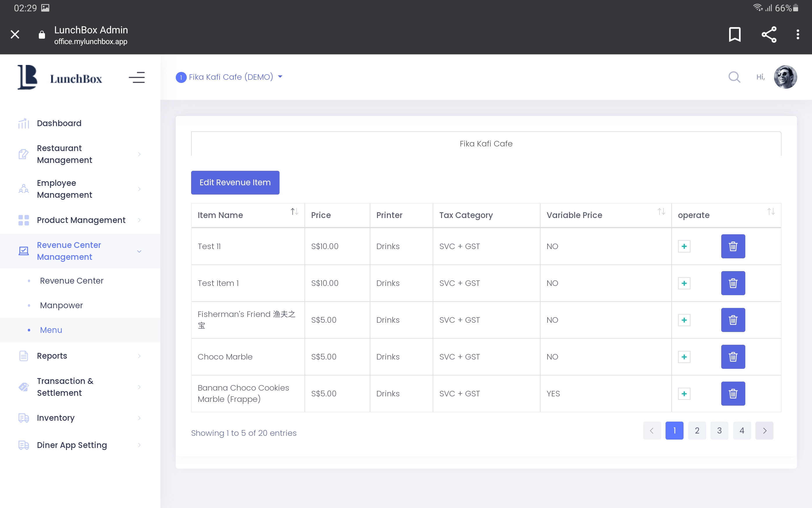Open user profile avatar

(x=785, y=77)
